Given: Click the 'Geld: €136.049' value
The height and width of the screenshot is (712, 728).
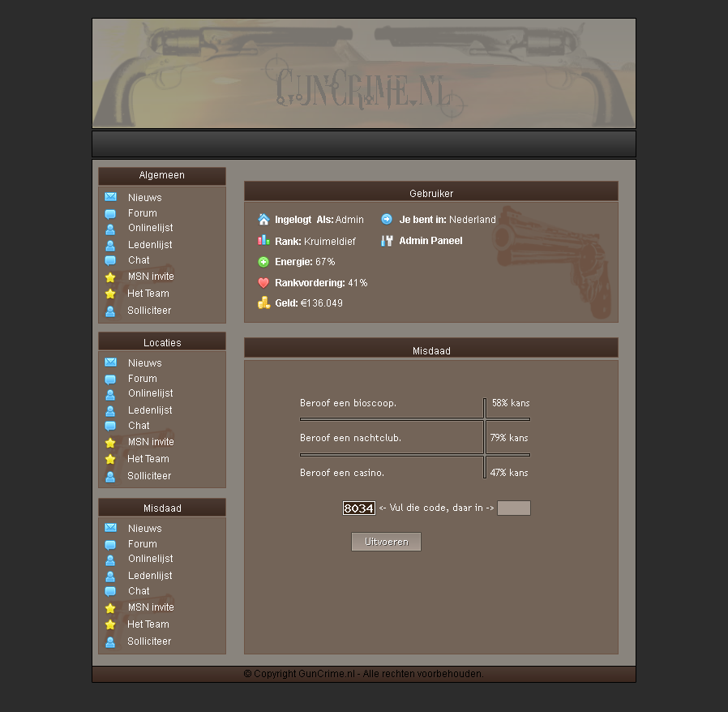Looking at the screenshot, I should [x=309, y=303].
